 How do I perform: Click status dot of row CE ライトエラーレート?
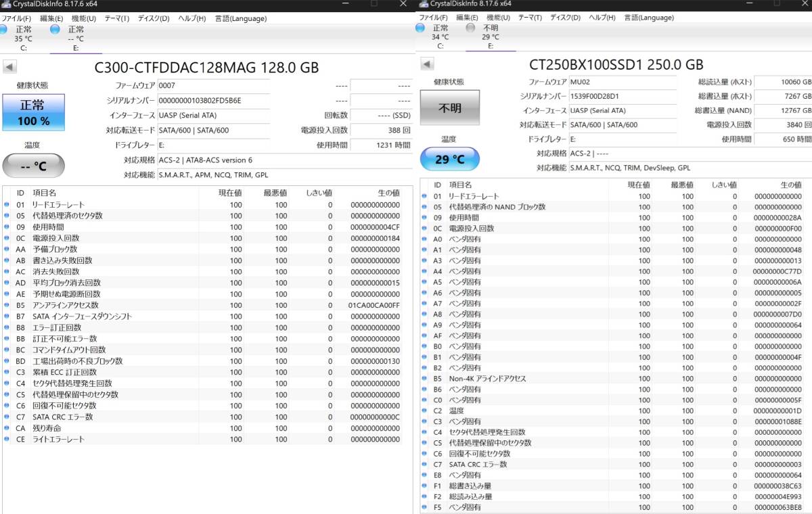(7, 440)
